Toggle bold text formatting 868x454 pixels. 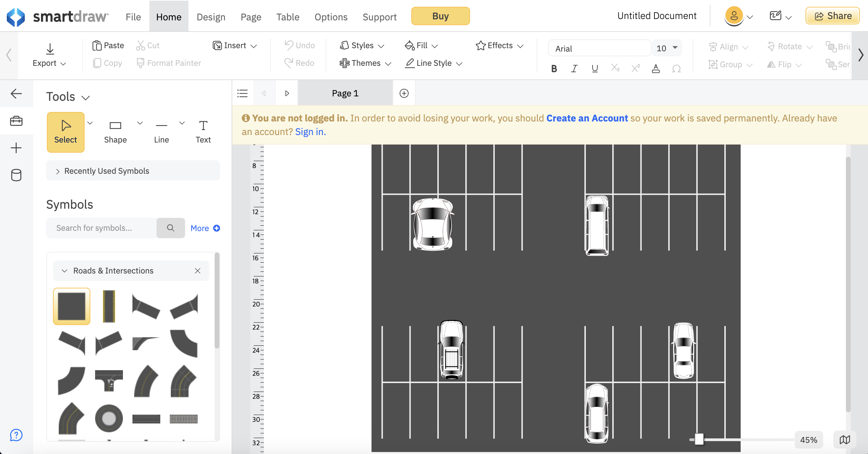pyautogui.click(x=554, y=69)
